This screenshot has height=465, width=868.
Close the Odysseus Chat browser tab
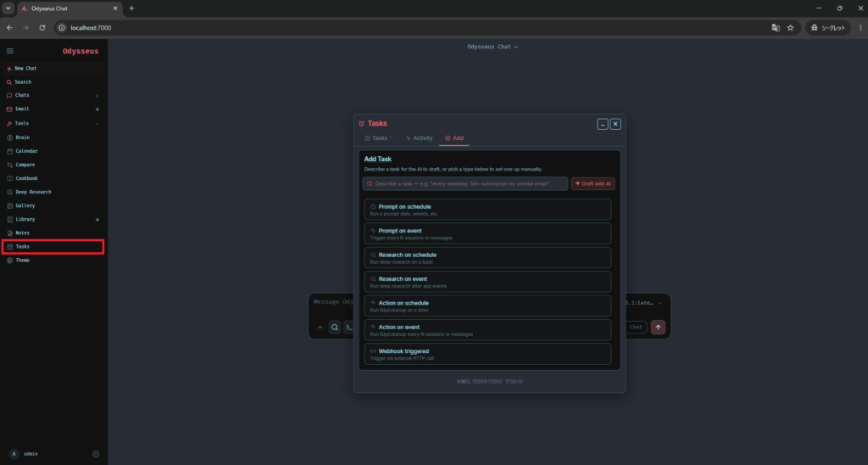coord(115,8)
